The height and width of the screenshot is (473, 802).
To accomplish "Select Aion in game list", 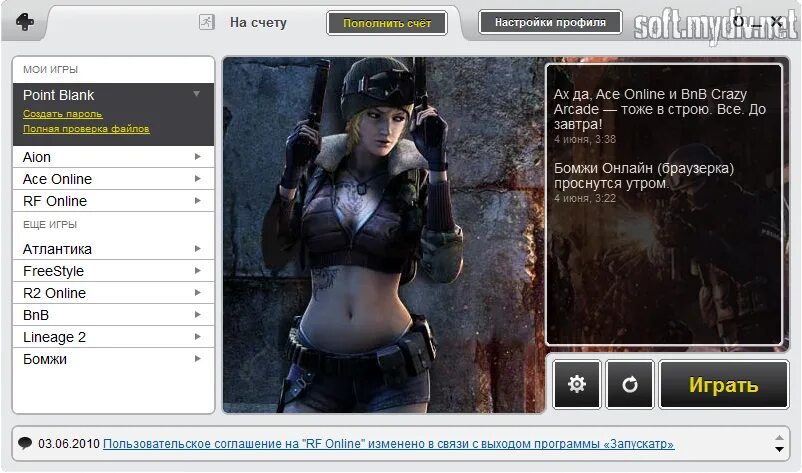I will [x=113, y=157].
